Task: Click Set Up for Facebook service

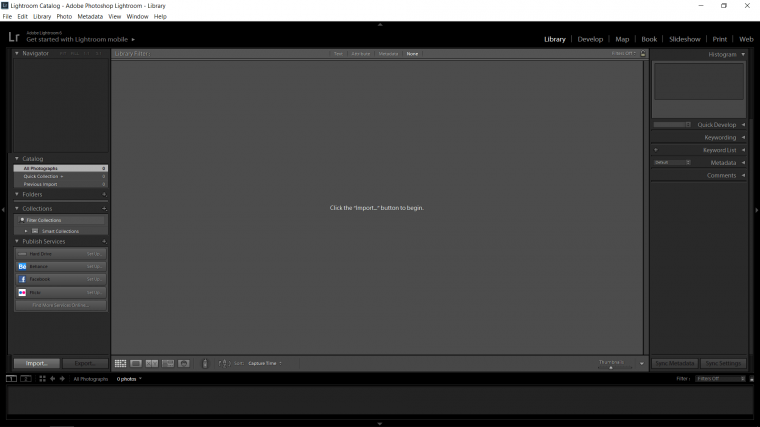Action: point(94,279)
